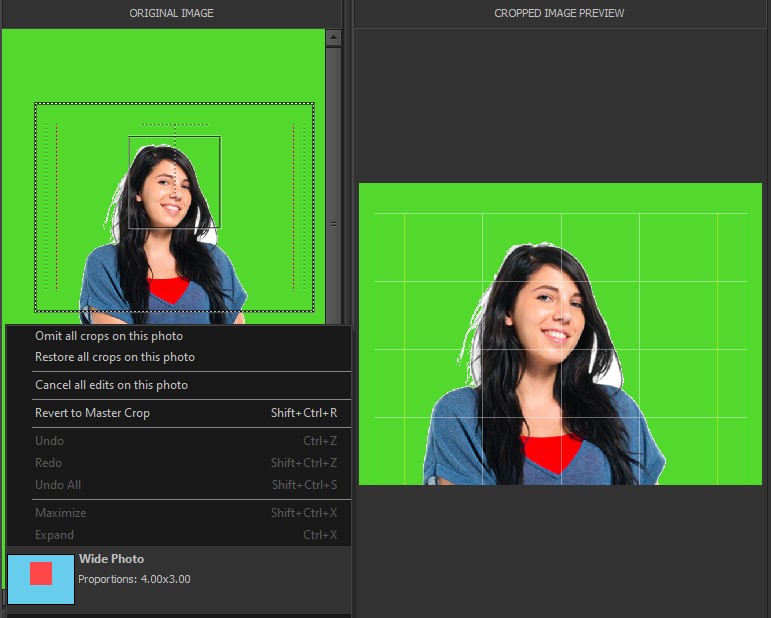Click the Maximize menu entry

point(60,513)
